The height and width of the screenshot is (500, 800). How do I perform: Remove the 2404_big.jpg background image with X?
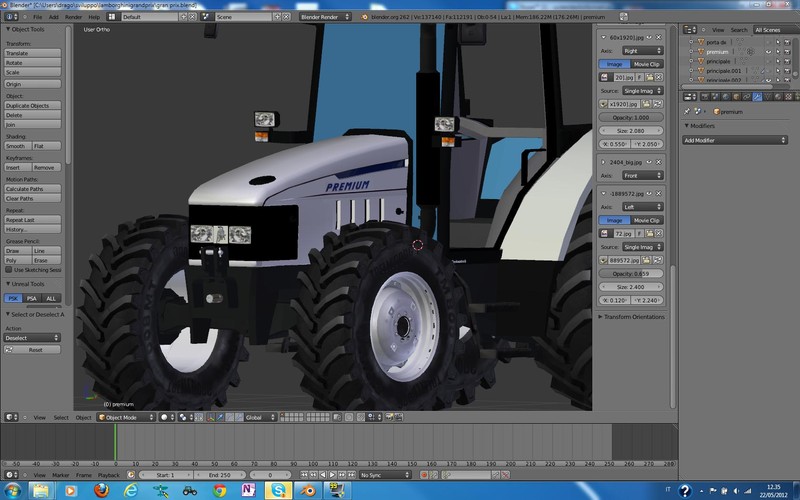(659, 162)
